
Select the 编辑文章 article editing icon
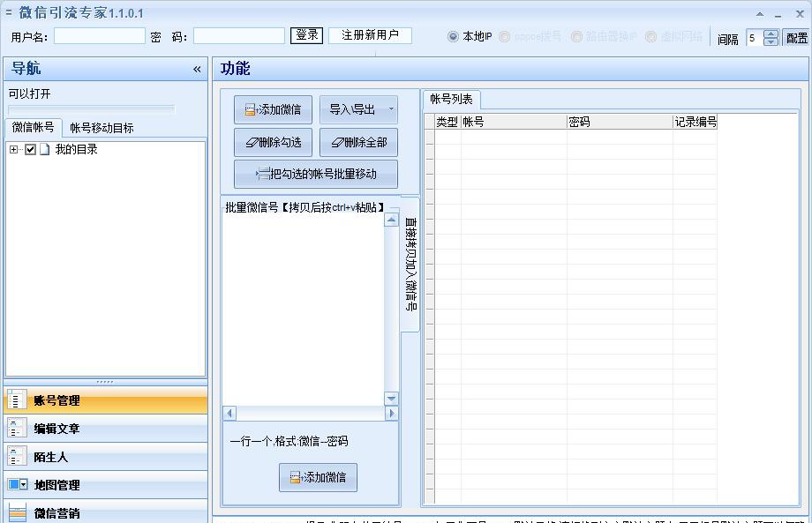coord(18,429)
